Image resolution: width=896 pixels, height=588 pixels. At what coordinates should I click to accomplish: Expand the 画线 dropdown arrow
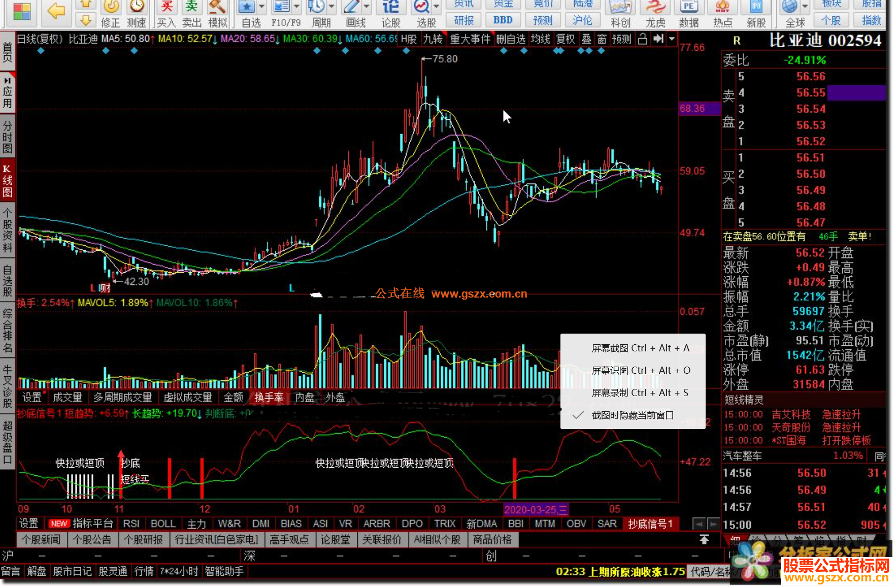[367, 7]
